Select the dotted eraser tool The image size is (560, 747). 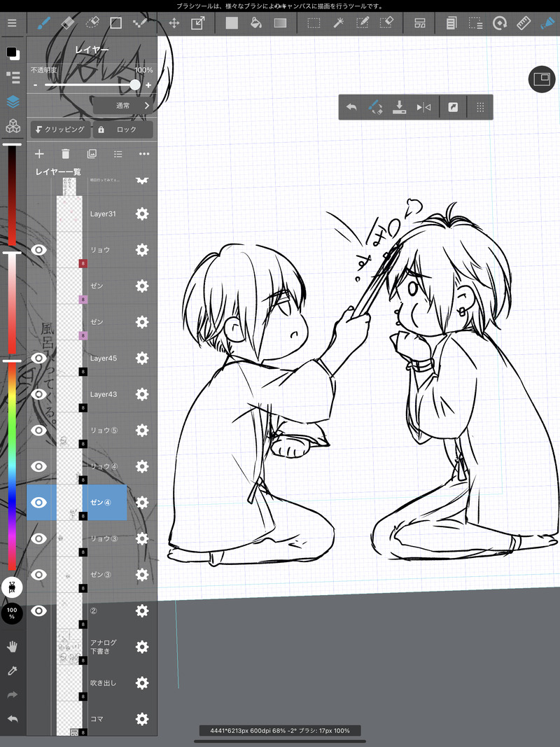pyautogui.click(x=92, y=23)
